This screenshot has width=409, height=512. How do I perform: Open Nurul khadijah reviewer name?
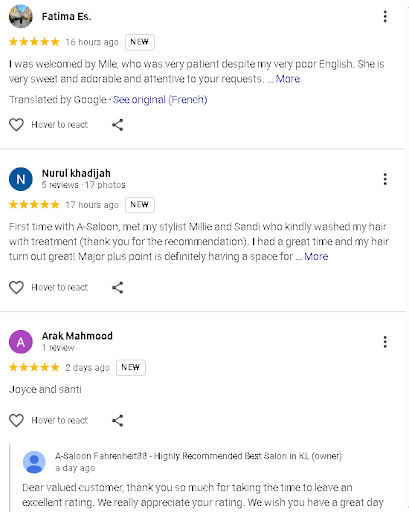[76, 173]
